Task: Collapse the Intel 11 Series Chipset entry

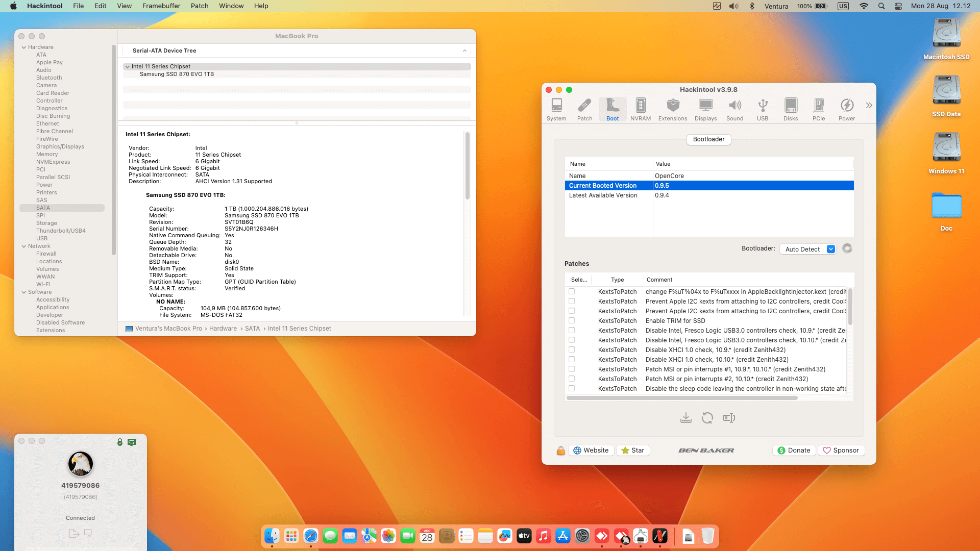Action: (127, 66)
